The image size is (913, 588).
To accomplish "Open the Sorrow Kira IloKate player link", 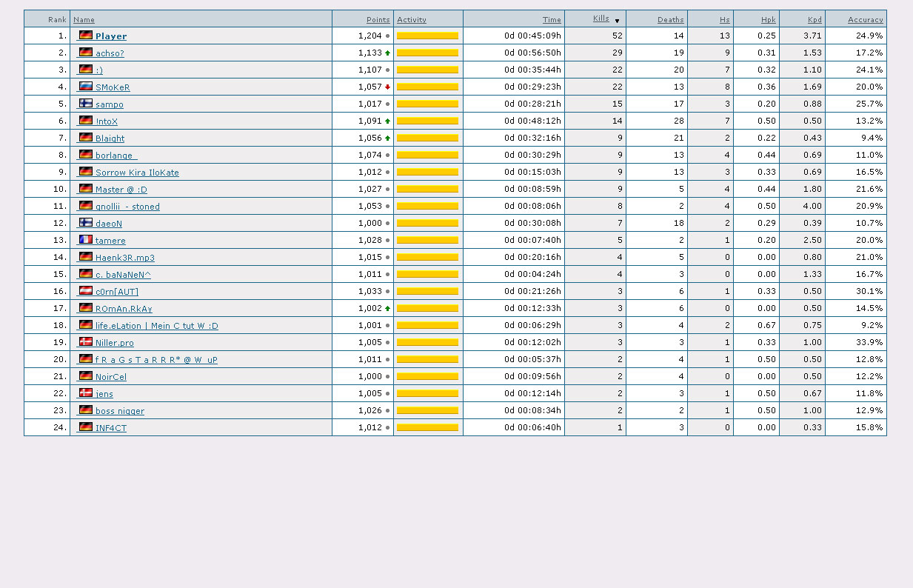I will click(137, 173).
